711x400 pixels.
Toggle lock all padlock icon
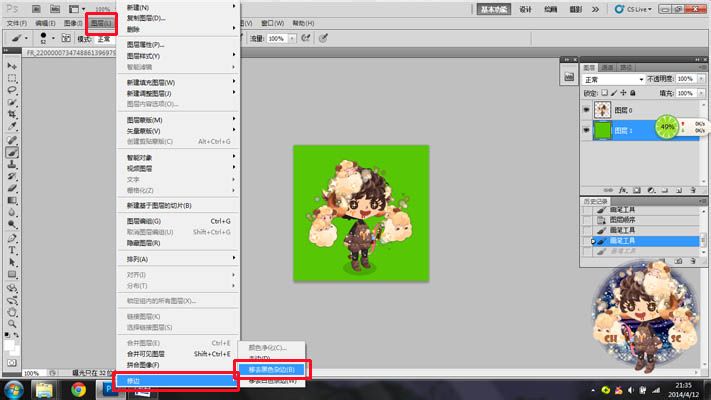coord(633,93)
